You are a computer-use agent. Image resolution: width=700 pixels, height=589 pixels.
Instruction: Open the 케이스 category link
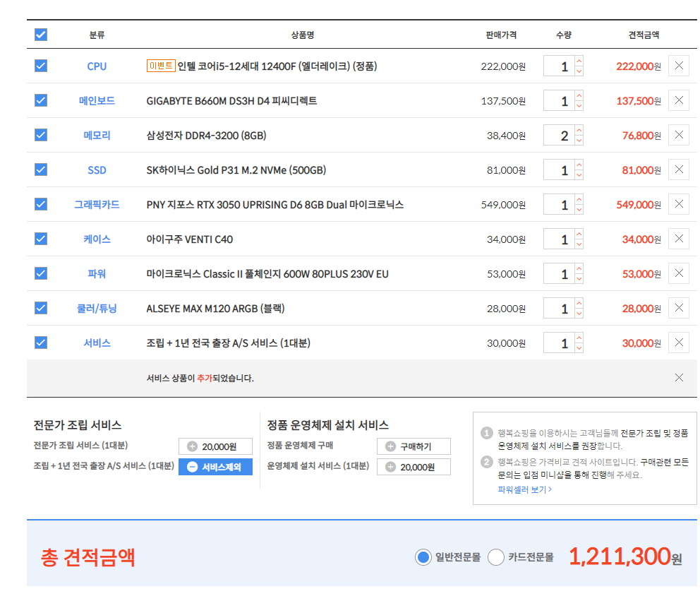point(97,239)
